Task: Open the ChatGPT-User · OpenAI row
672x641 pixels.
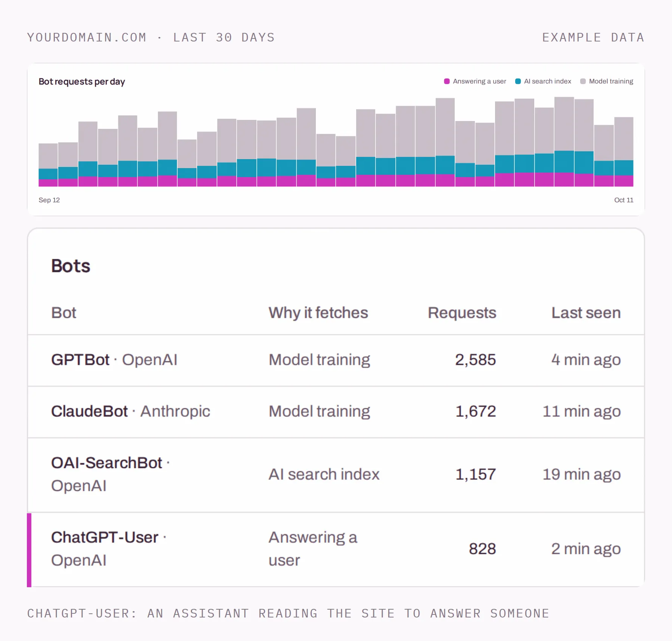Action: tap(336, 549)
